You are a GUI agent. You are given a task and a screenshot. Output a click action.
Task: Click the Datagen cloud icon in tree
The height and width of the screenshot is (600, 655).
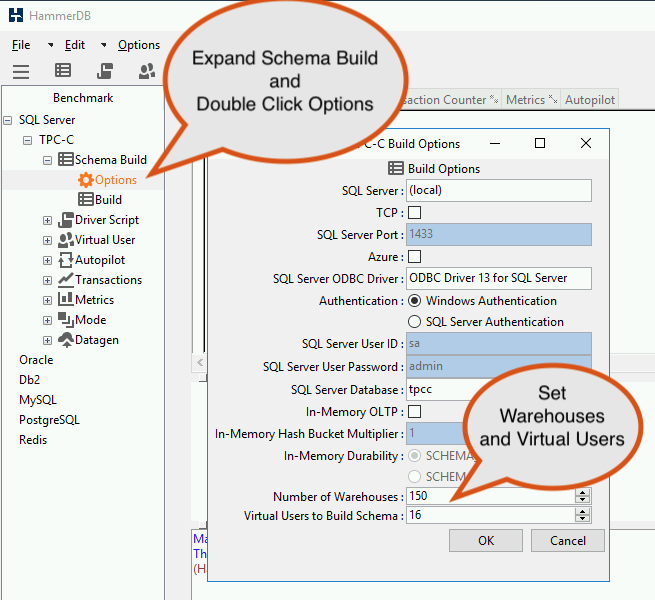pyautogui.click(x=66, y=340)
